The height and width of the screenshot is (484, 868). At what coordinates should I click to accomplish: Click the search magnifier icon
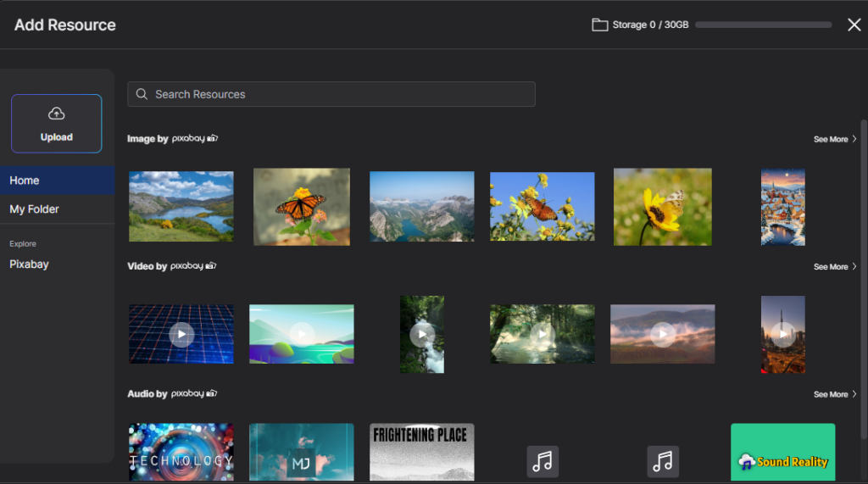tap(142, 94)
